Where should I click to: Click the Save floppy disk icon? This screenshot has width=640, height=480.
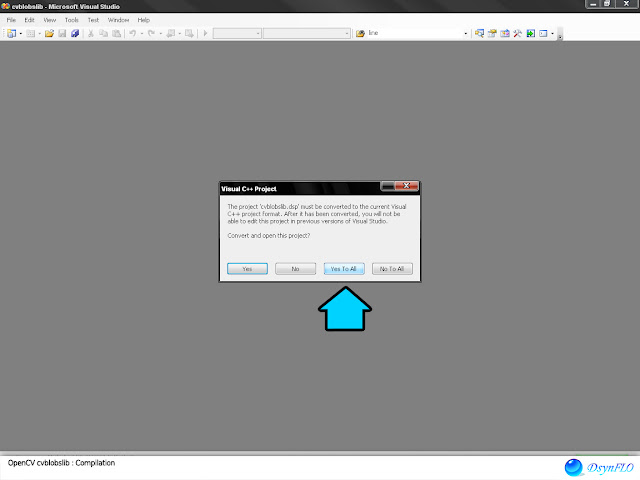62,33
